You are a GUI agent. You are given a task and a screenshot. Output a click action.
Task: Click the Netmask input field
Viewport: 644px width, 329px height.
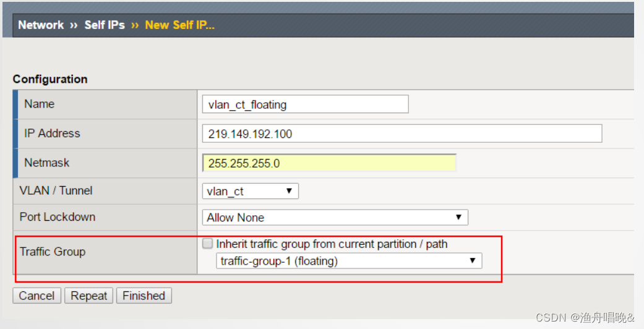click(329, 163)
